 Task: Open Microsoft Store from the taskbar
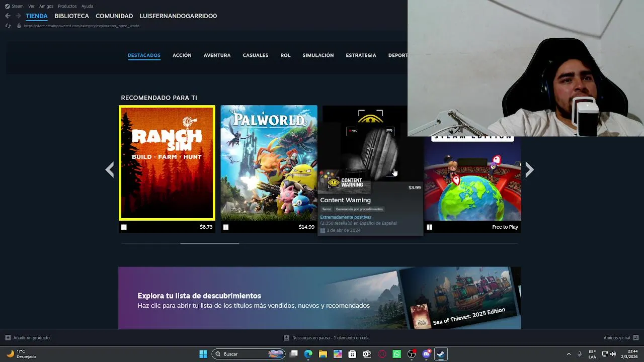pos(352,354)
